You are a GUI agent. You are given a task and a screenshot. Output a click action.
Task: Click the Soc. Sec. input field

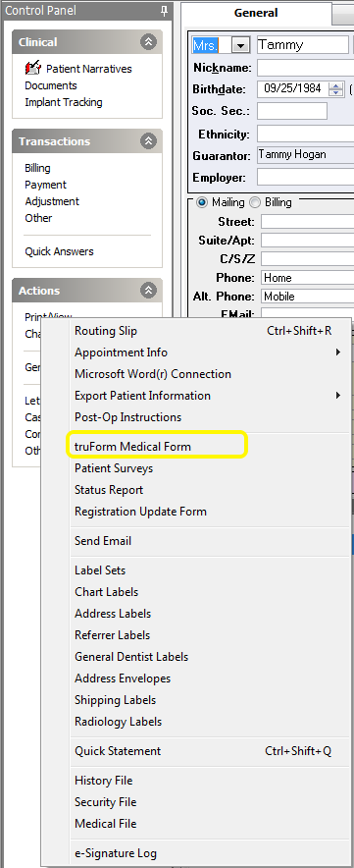click(x=292, y=111)
